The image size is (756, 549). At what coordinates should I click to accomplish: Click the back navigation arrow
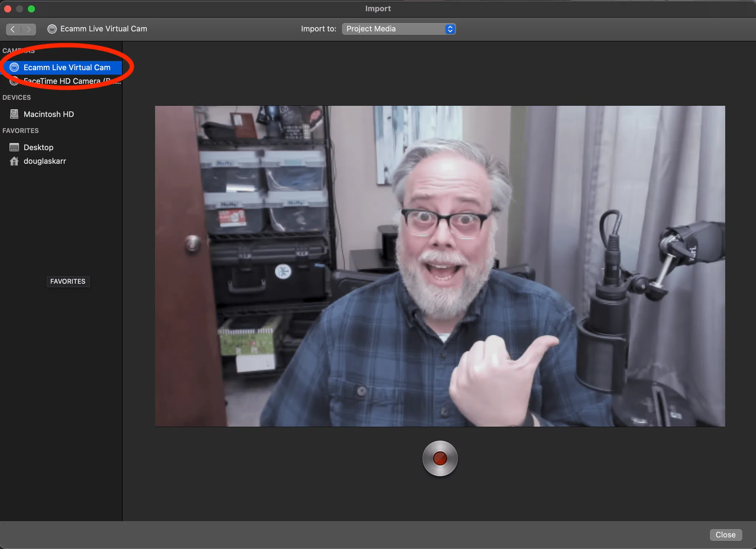coord(13,29)
